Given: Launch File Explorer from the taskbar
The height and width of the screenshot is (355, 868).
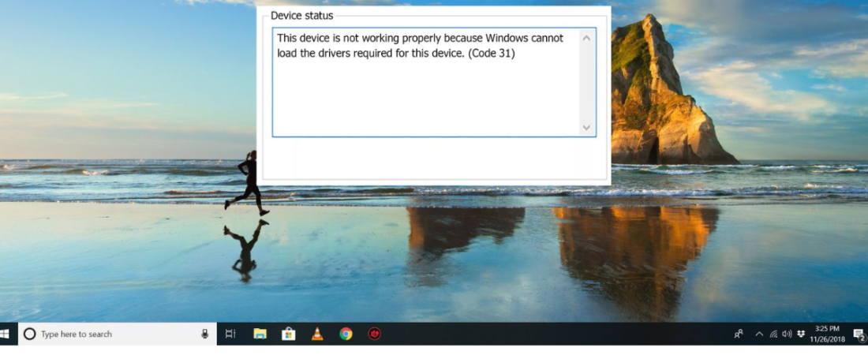Looking at the screenshot, I should [260, 334].
